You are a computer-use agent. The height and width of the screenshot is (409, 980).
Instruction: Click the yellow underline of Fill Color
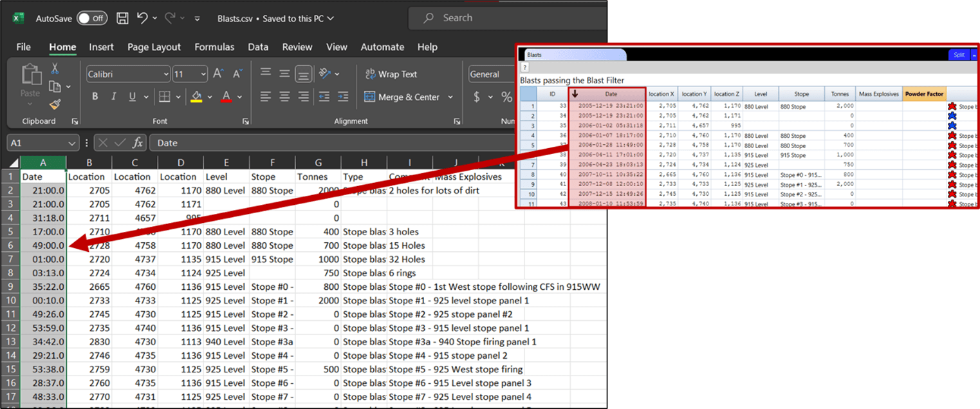(x=196, y=101)
